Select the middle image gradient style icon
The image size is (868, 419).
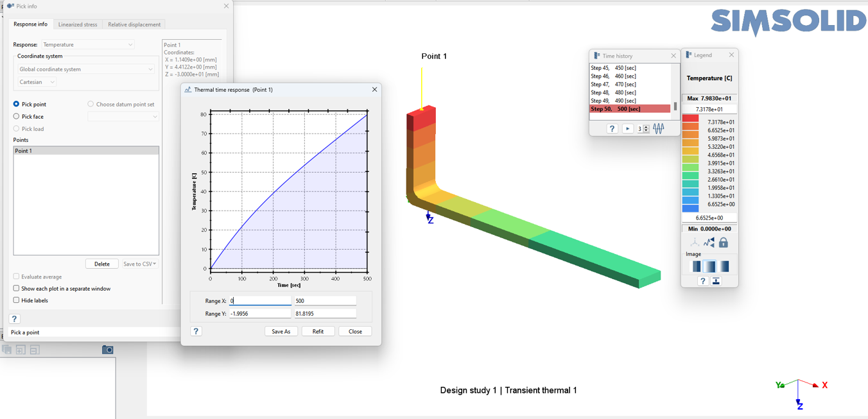[x=709, y=266]
